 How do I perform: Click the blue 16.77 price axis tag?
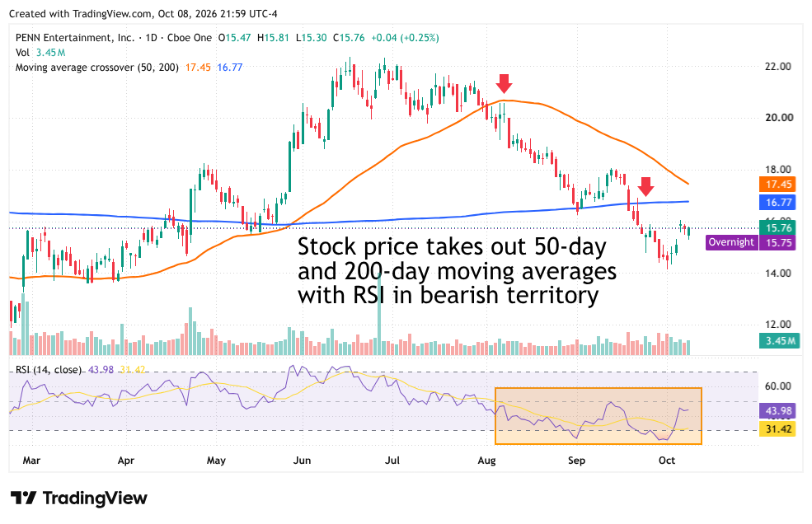[778, 203]
